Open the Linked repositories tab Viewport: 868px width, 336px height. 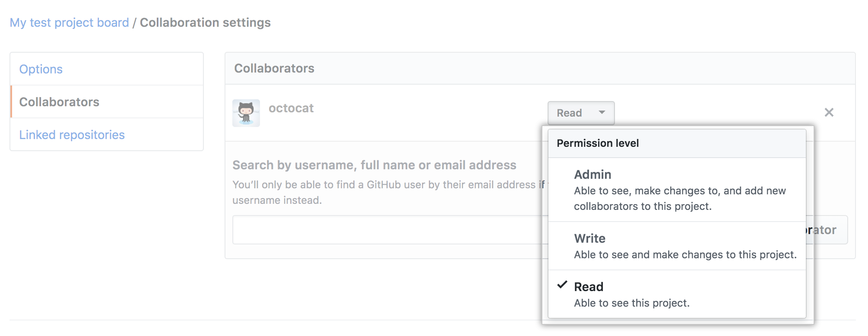[x=72, y=135]
